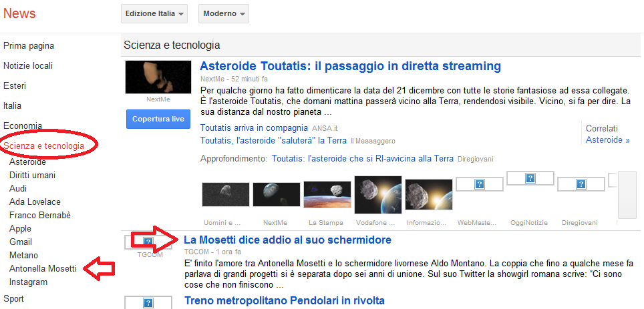Select Scienza e tecnologia in sidebar
This screenshot has width=644, height=309.
[x=44, y=145]
